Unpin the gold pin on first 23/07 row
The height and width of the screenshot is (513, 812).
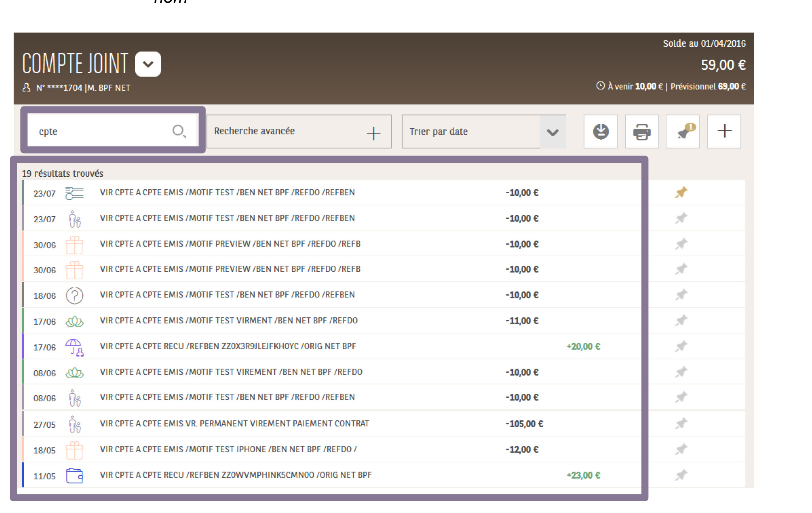pyautogui.click(x=681, y=193)
